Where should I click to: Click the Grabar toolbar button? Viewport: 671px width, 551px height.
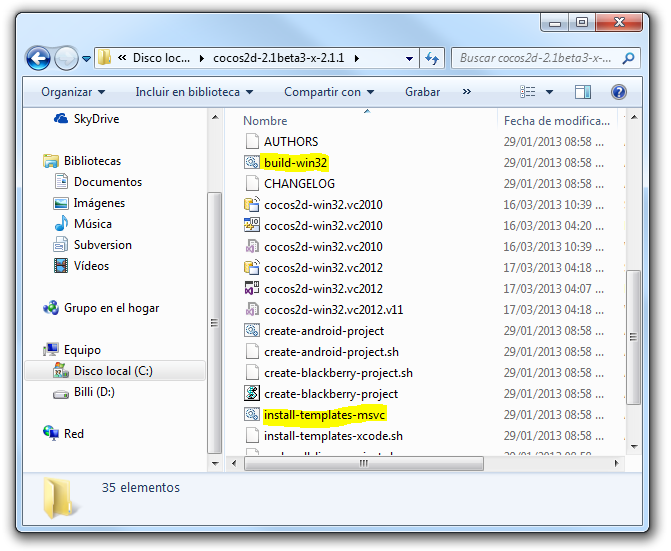(x=422, y=92)
